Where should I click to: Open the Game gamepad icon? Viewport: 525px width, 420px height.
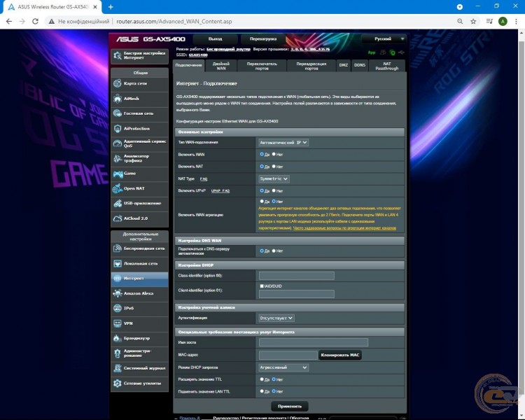118,174
